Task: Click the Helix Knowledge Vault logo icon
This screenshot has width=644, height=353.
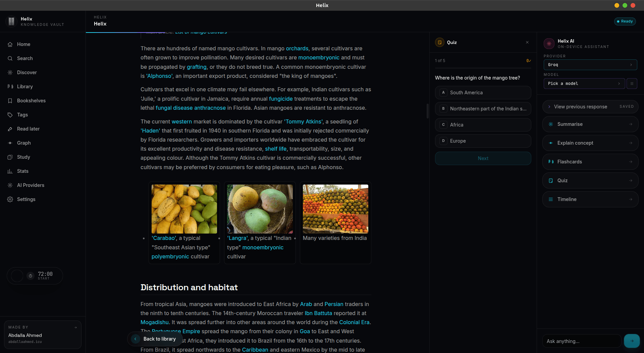Action: (x=11, y=21)
